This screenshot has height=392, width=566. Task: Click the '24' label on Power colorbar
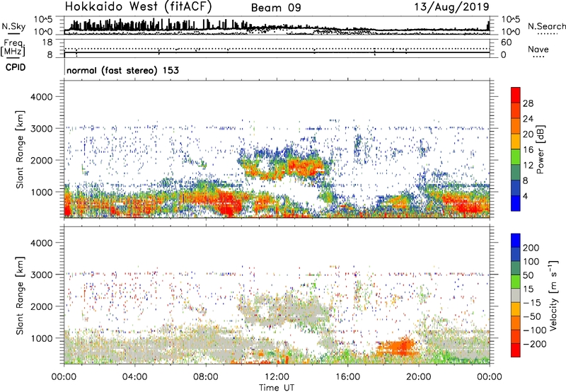click(x=528, y=119)
